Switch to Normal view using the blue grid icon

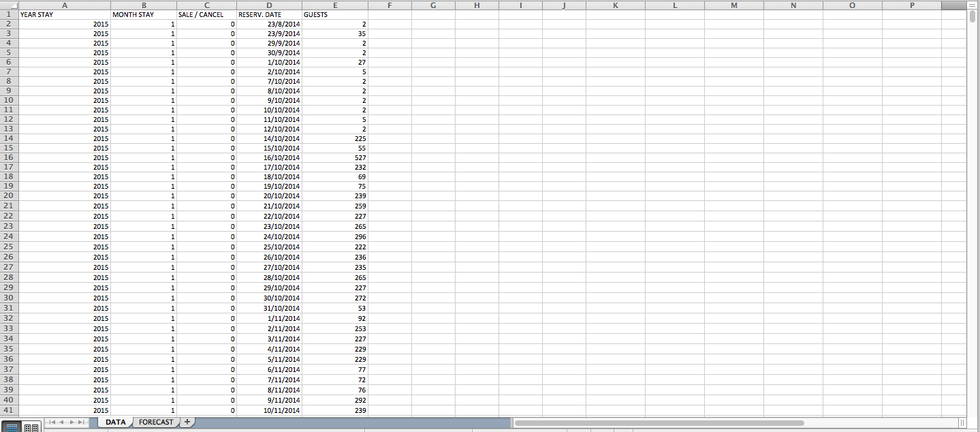(x=12, y=427)
